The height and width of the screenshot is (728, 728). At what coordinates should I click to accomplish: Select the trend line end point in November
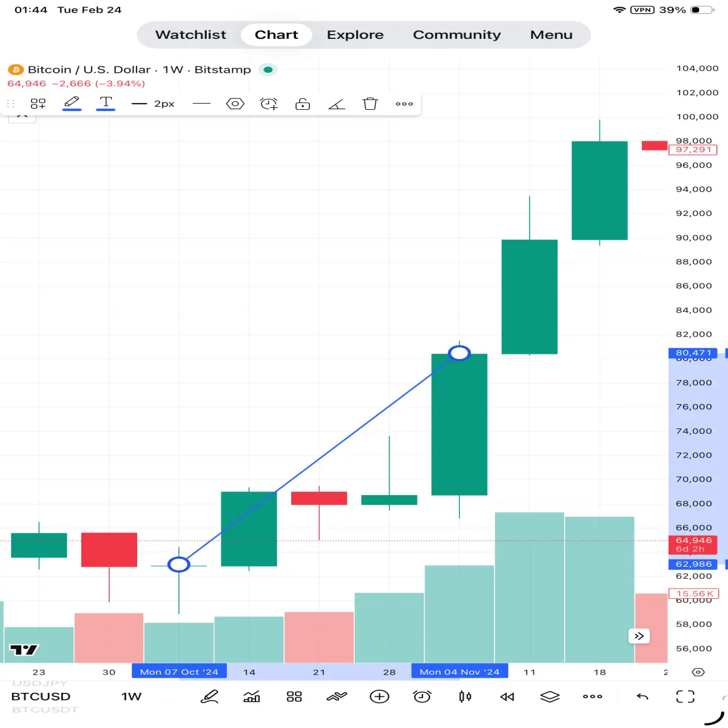point(459,352)
